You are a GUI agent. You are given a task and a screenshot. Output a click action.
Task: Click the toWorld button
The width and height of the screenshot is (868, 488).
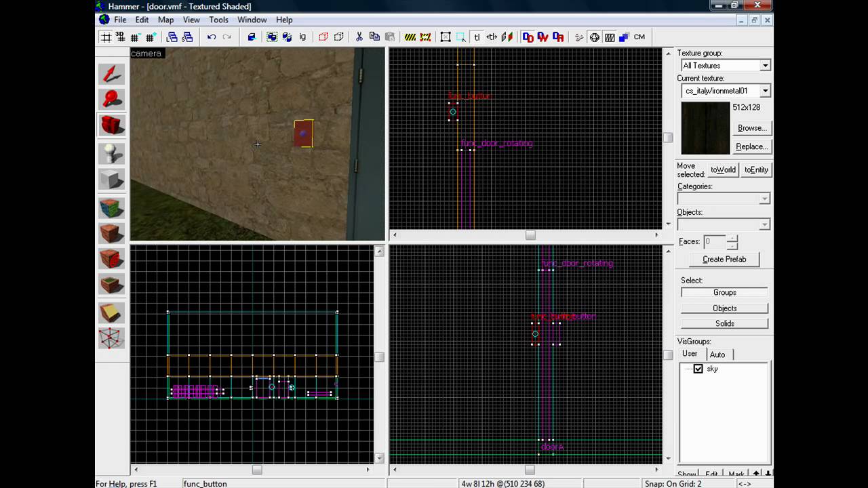[723, 170]
